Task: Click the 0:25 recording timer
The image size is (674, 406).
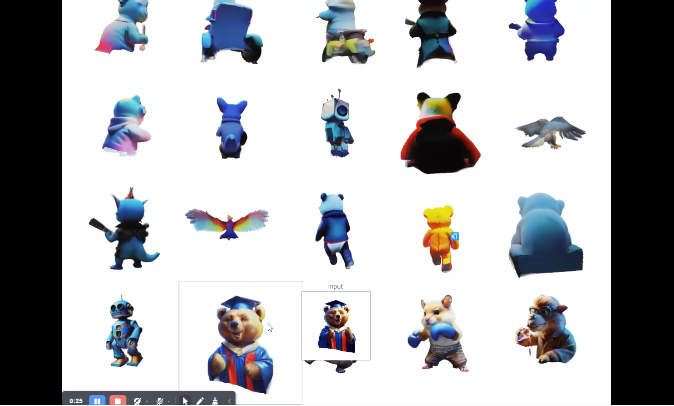Action: click(x=76, y=401)
